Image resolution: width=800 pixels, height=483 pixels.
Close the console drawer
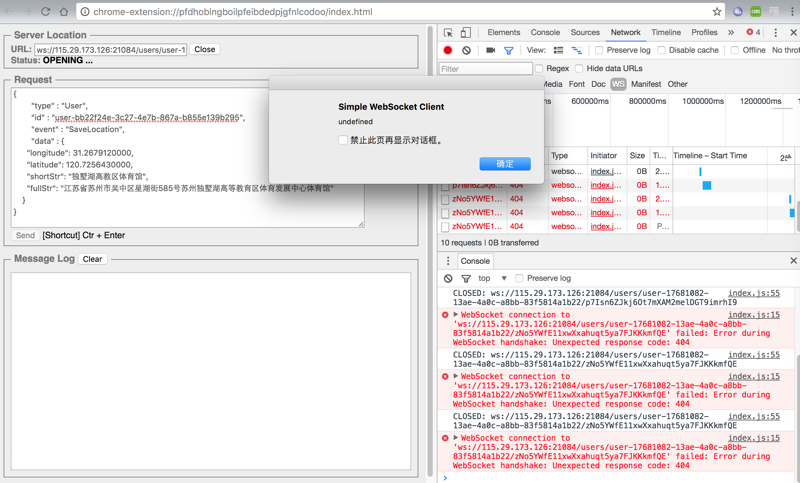pos(793,260)
